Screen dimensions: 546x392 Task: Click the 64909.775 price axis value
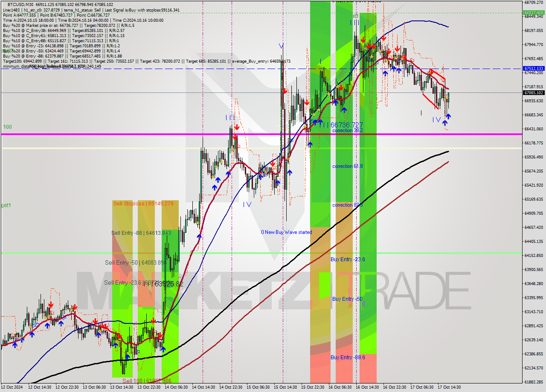(534, 213)
